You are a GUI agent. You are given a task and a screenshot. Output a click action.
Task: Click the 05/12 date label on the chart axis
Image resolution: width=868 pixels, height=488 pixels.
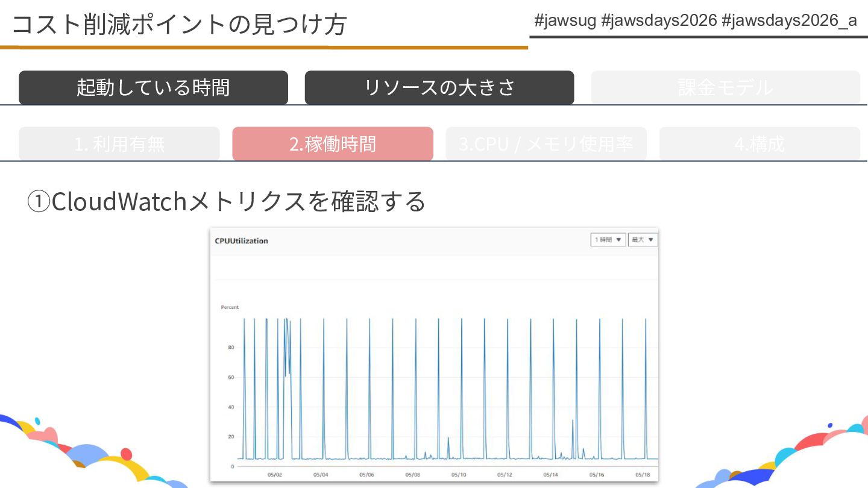pos(505,475)
